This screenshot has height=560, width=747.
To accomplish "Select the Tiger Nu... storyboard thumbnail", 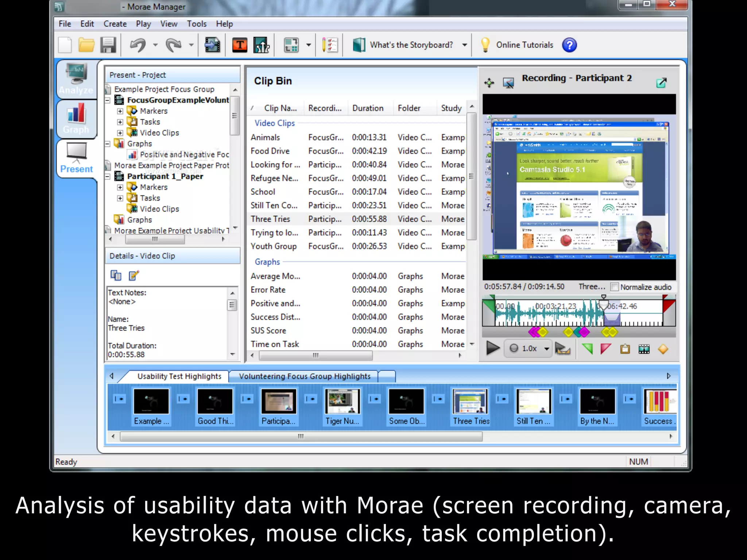I will coord(342,401).
